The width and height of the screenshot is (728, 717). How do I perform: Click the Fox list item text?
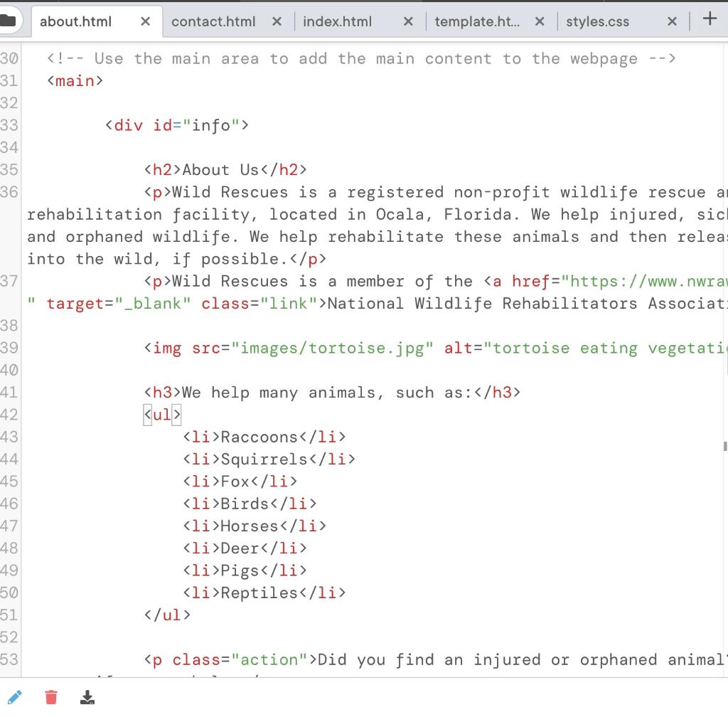click(x=235, y=482)
